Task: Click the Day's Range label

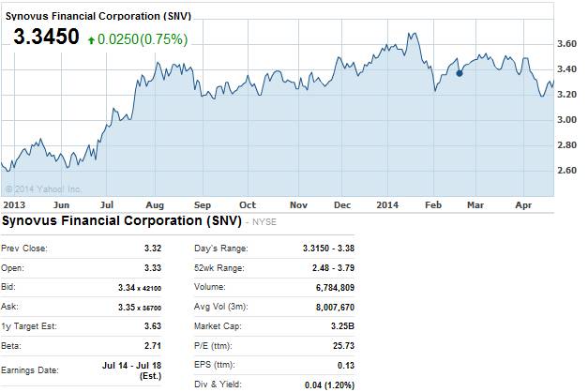Action: click(x=221, y=249)
